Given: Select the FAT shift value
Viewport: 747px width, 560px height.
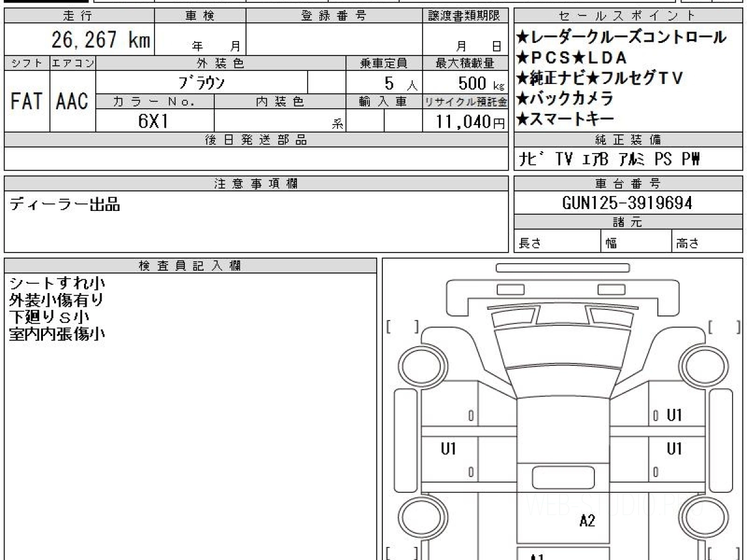Looking at the screenshot, I should 27,101.
